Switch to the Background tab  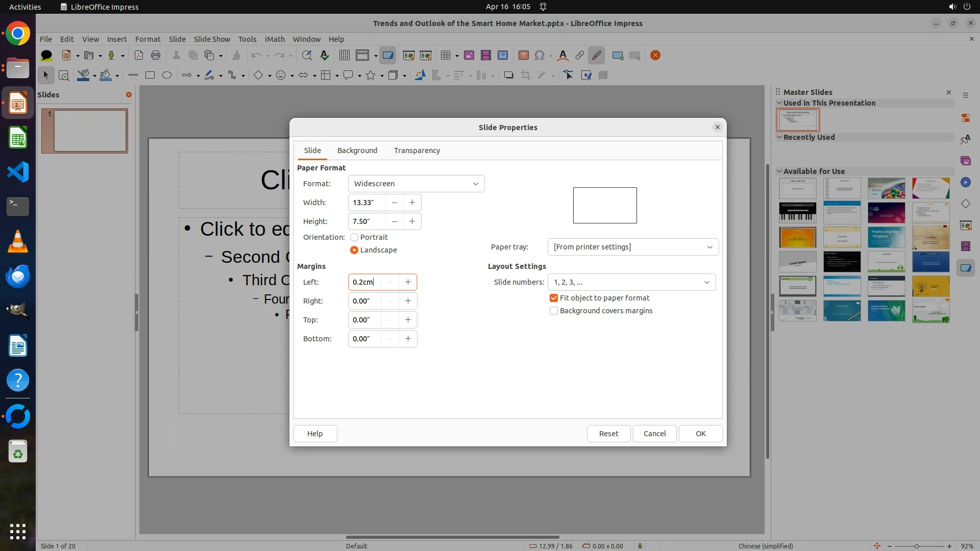coord(357,151)
